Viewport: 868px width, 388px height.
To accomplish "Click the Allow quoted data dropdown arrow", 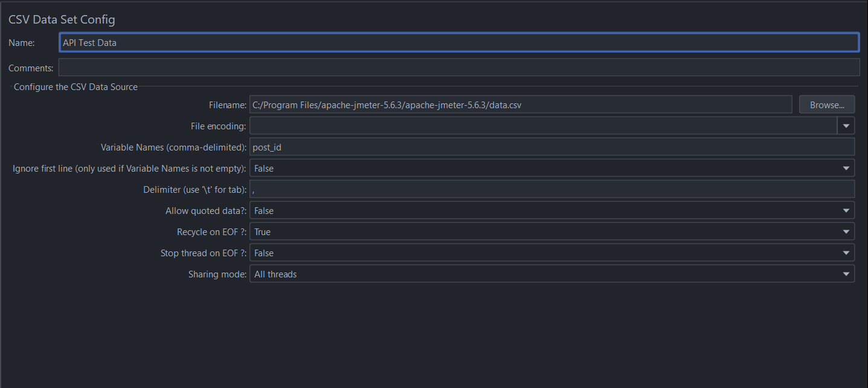I will [846, 210].
